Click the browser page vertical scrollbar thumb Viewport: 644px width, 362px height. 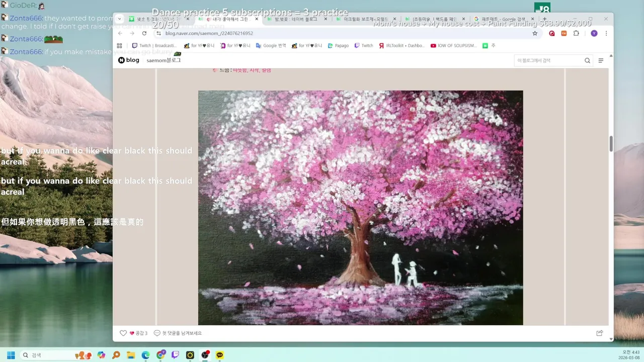[x=611, y=143]
